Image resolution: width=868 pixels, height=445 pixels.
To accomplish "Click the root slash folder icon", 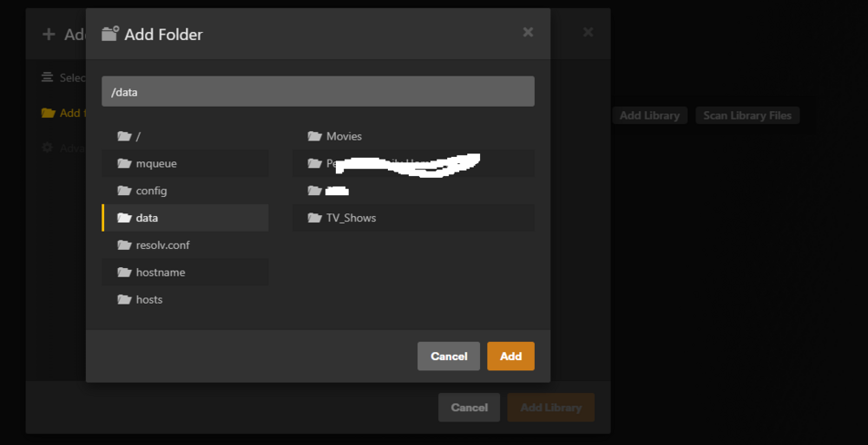I will click(x=124, y=135).
